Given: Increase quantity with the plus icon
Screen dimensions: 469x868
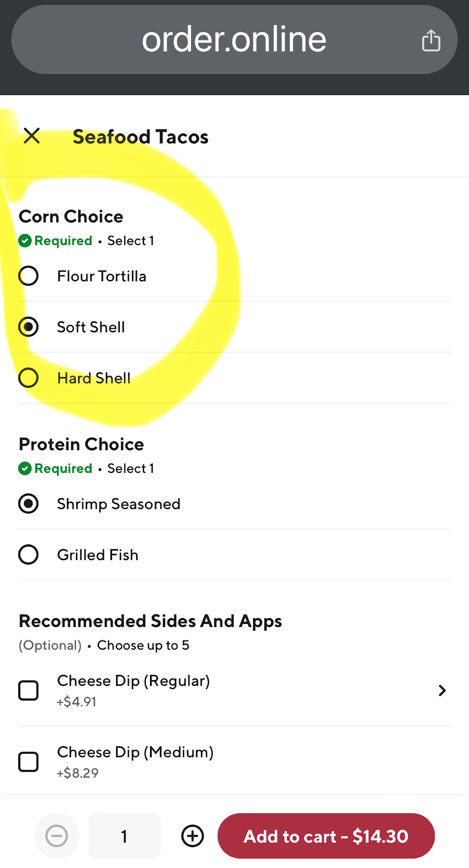Looking at the screenshot, I should (192, 835).
